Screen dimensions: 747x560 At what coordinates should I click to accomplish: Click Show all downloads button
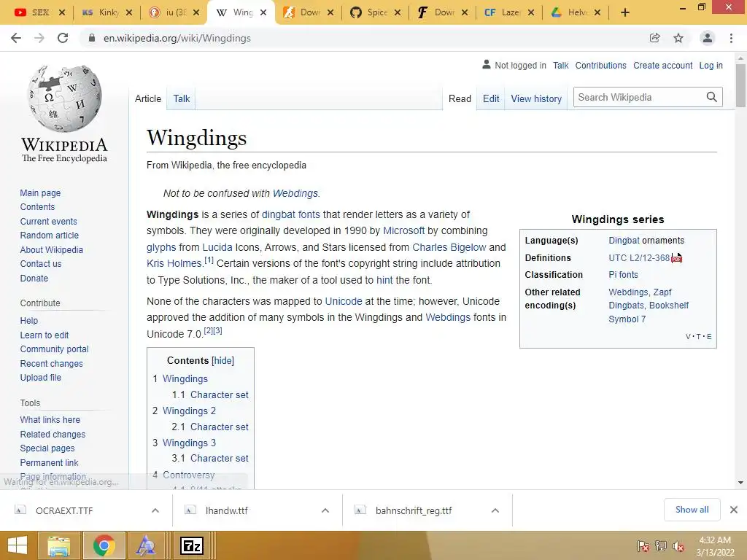point(692,510)
